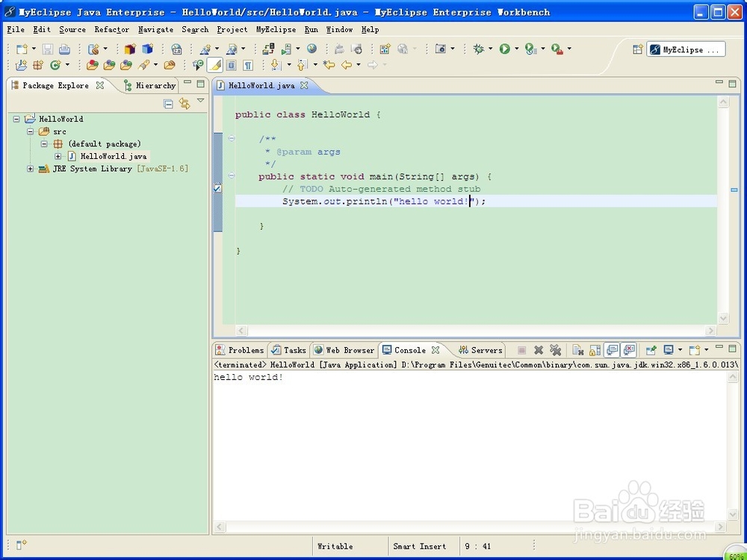Image resolution: width=747 pixels, height=560 pixels.
Task: Click the Open Perspective icon
Action: click(x=638, y=49)
